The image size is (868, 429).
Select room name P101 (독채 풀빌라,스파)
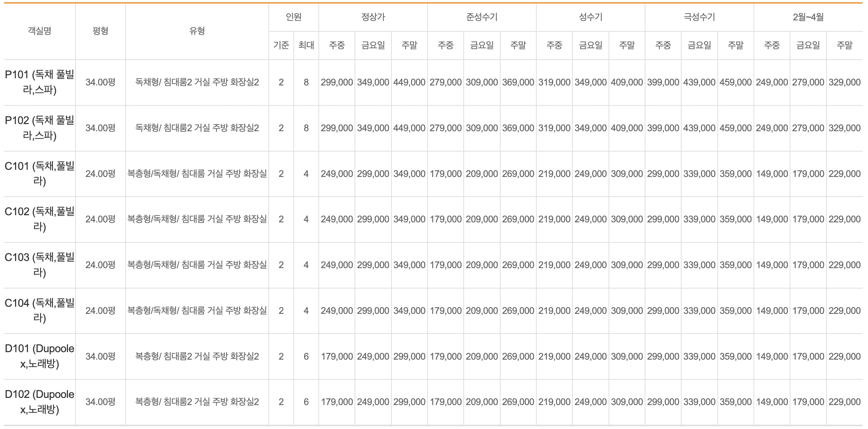point(39,82)
